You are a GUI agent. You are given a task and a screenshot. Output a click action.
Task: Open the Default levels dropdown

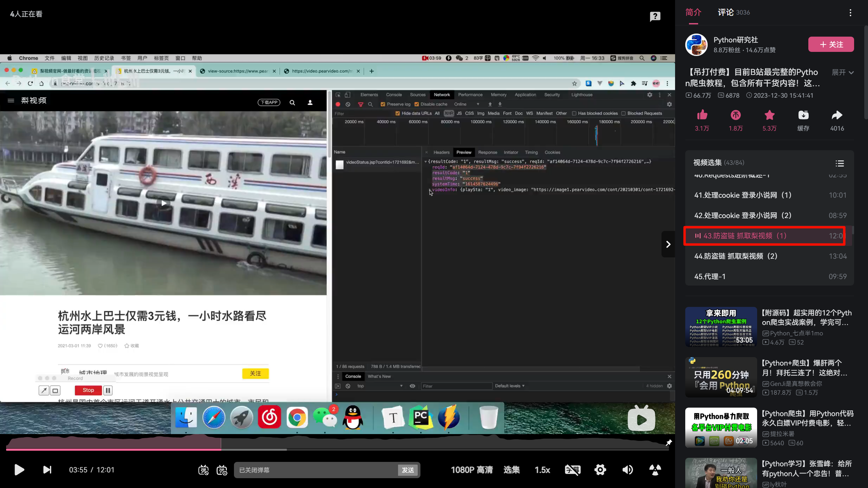click(510, 386)
